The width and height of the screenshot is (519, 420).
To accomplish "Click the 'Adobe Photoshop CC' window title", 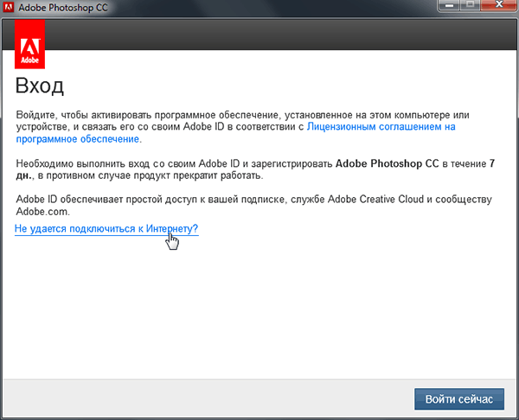I will pyautogui.click(x=63, y=7).
